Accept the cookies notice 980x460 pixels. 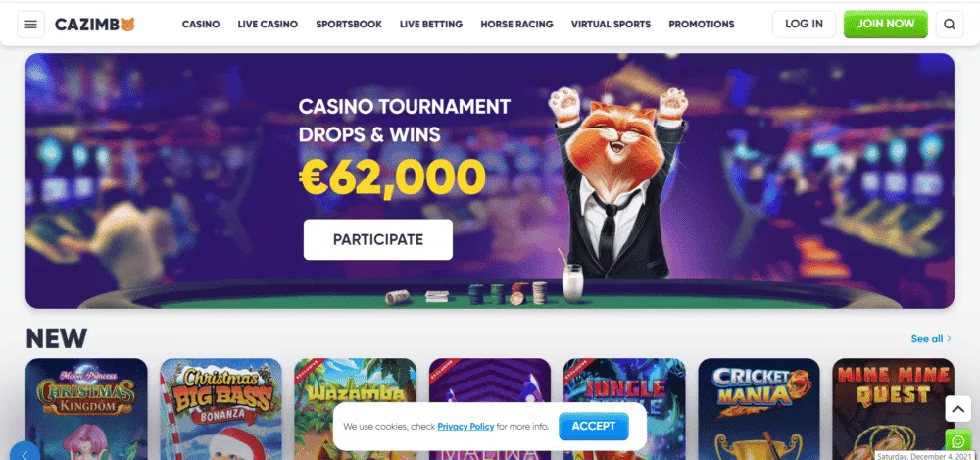pyautogui.click(x=594, y=427)
